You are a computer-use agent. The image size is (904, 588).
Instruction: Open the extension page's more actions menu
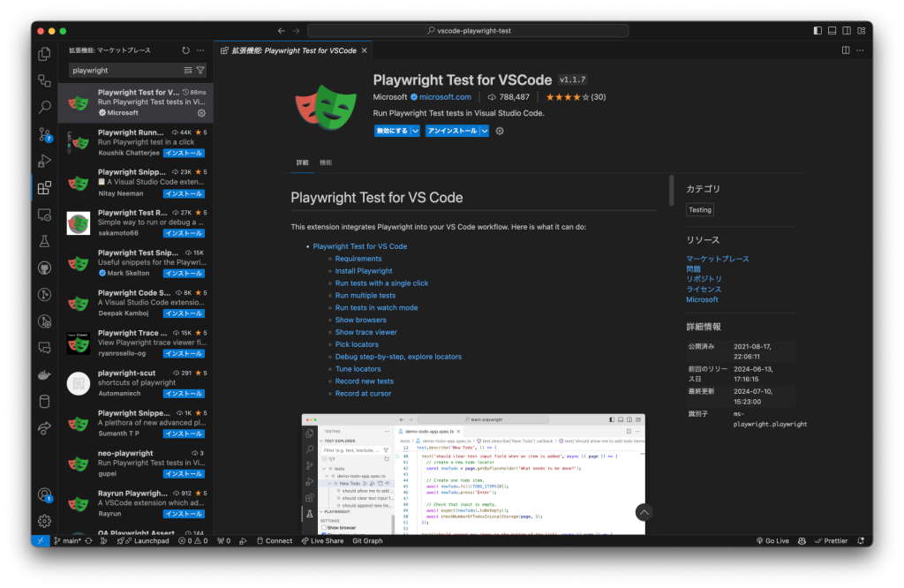point(860,50)
